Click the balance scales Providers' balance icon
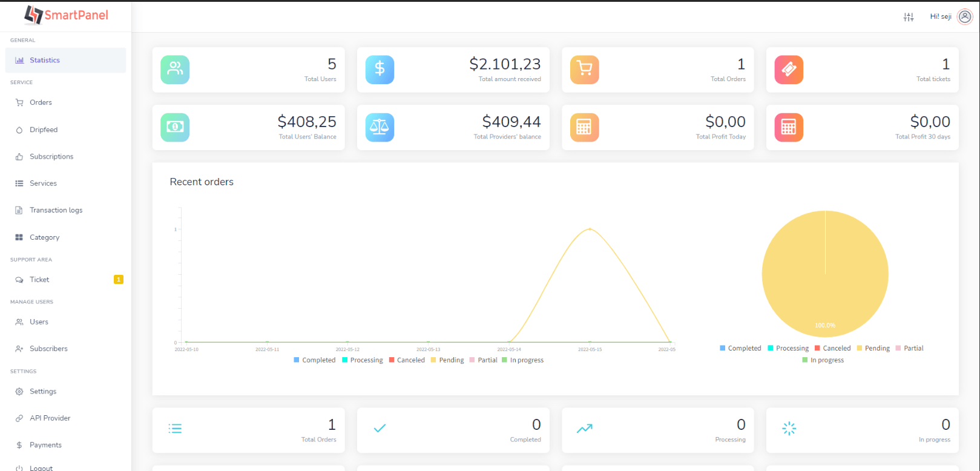 [380, 127]
